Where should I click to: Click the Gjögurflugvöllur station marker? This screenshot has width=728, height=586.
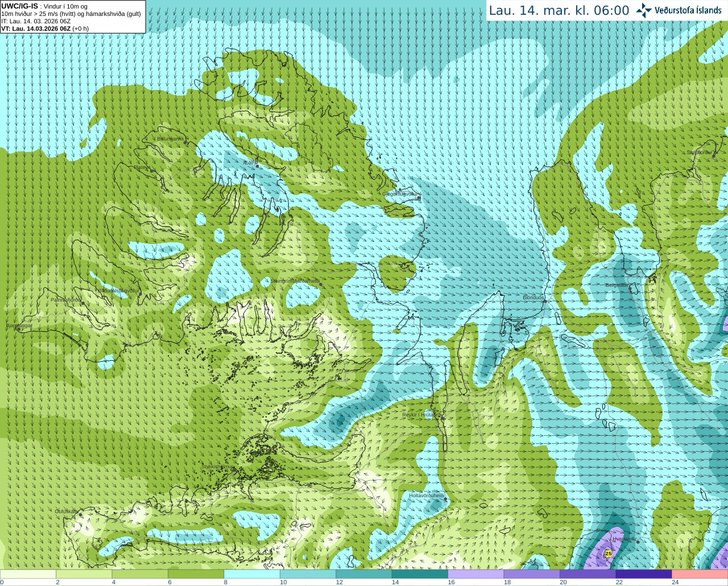tap(419, 197)
